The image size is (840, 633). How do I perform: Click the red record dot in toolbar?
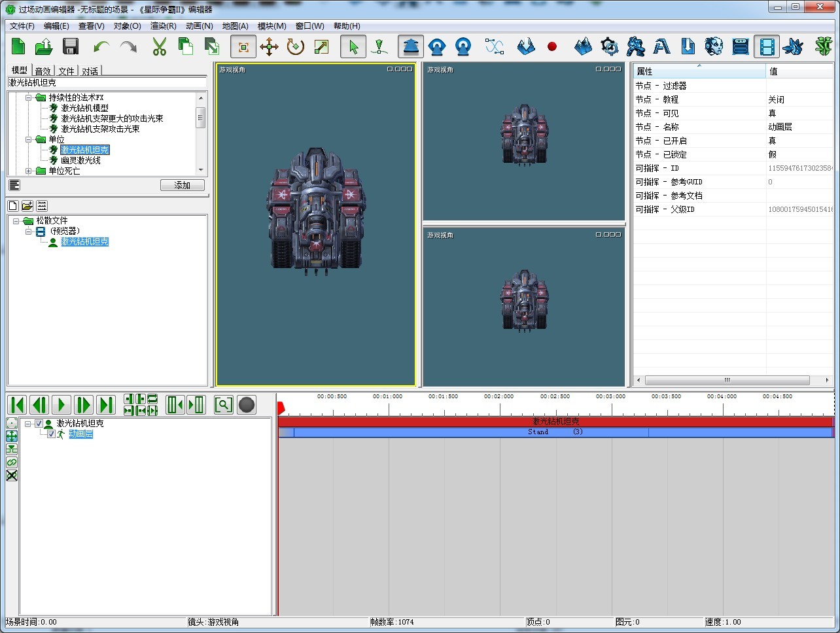tap(552, 46)
